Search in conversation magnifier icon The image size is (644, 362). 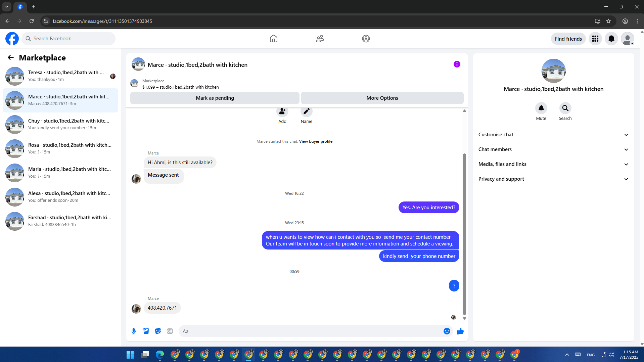(x=565, y=108)
